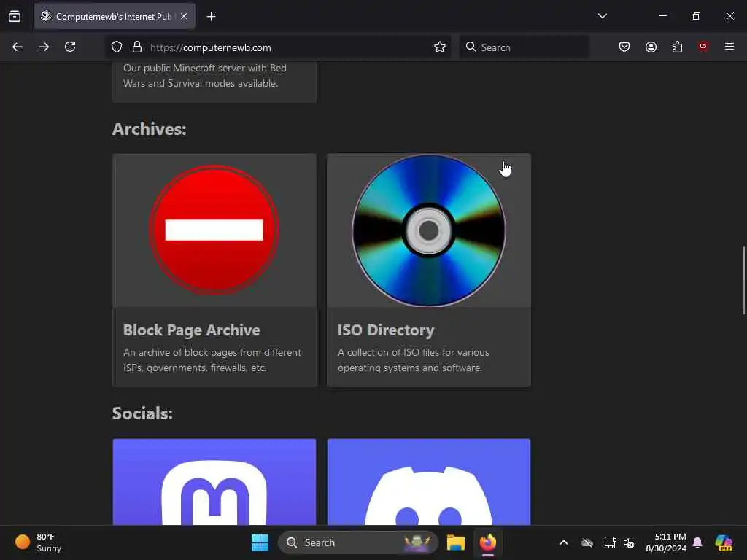Click "An archive of block pages" description
The width and height of the screenshot is (747, 560).
(212, 360)
